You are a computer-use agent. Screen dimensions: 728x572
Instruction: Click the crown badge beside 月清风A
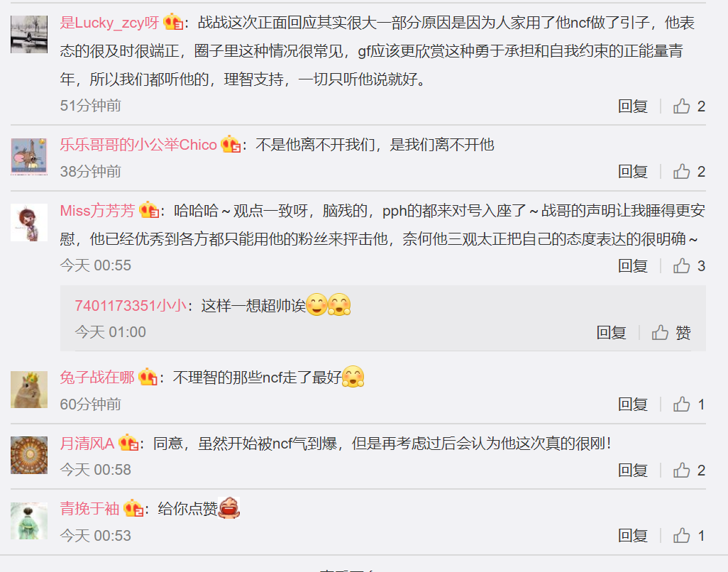(128, 443)
